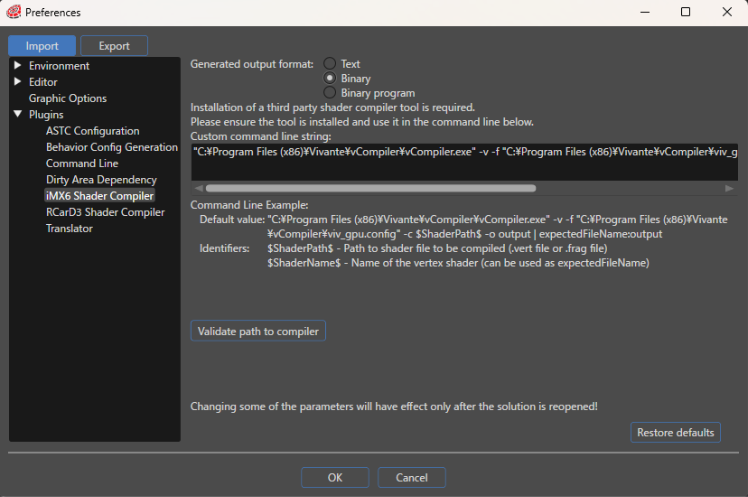Click the $ShaderName$ identifier description
Screen dimensions: 748x497
[x=458, y=263]
